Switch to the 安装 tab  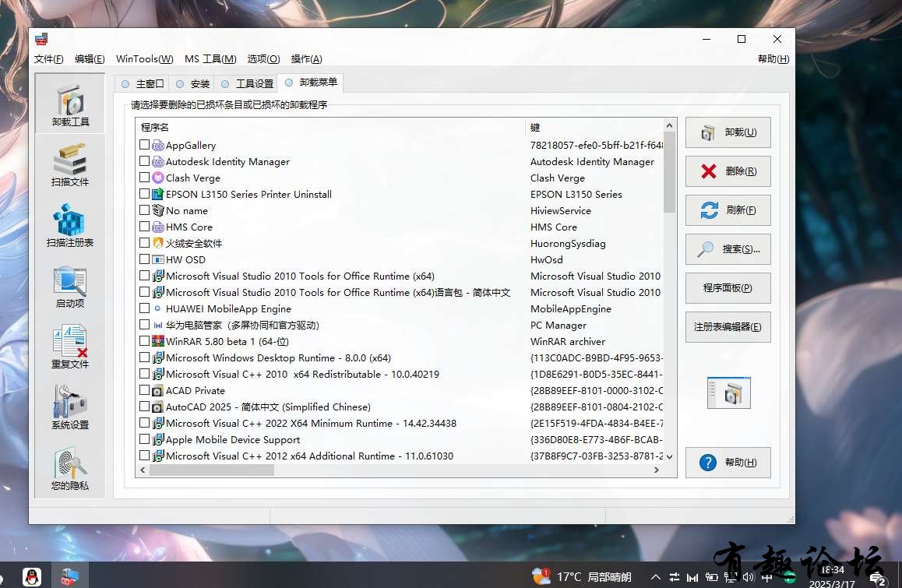tap(192, 84)
